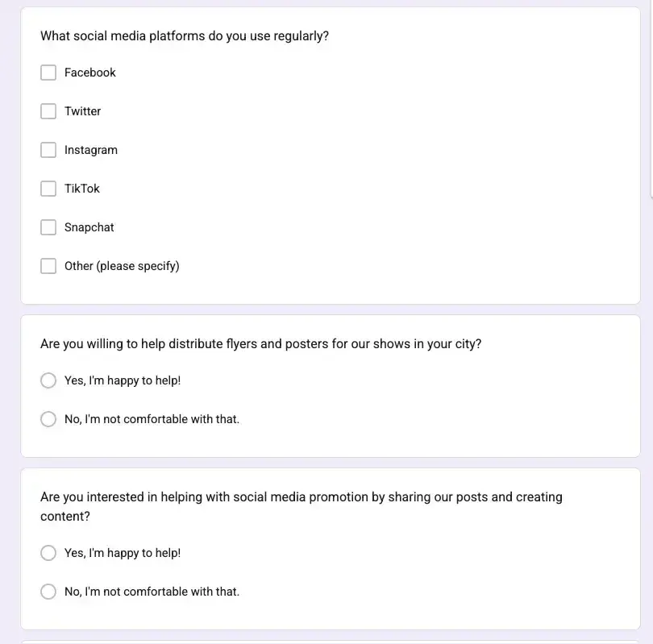Screen dimensions: 653x644
Task: Check the Other (please specify) option
Action: tap(48, 266)
